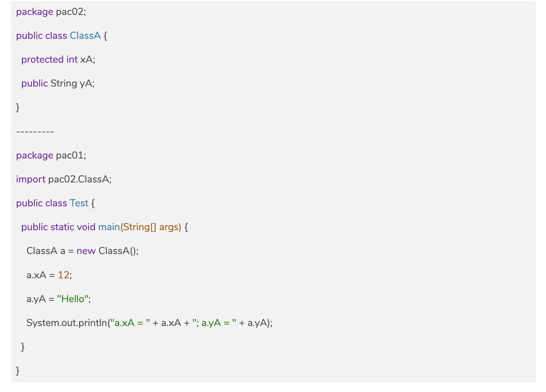Place cursor on "String yA;" declaration
The image size is (546, 392).
tap(72, 83)
